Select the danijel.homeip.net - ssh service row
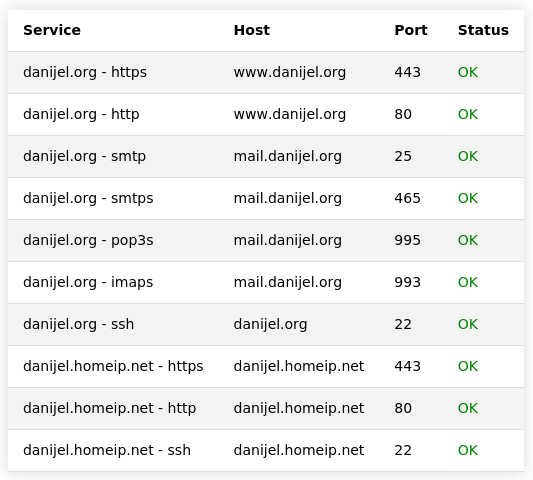Image resolution: width=533 pixels, height=480 pixels. tap(266, 450)
